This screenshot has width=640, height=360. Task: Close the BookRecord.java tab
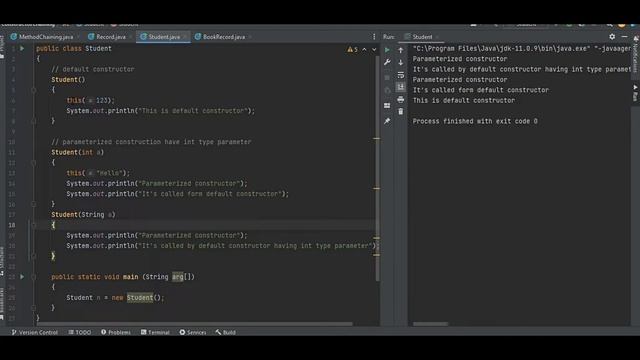(x=249, y=37)
